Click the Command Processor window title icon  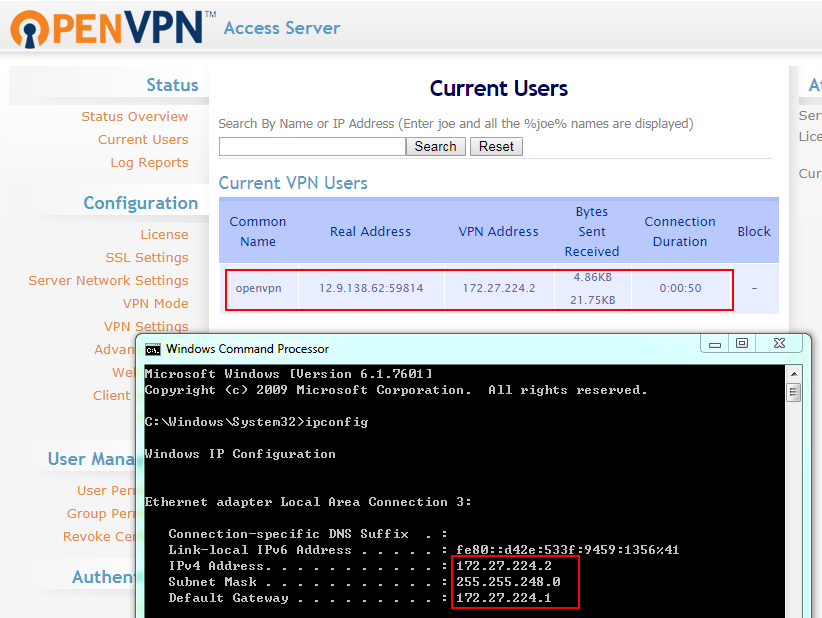click(153, 350)
